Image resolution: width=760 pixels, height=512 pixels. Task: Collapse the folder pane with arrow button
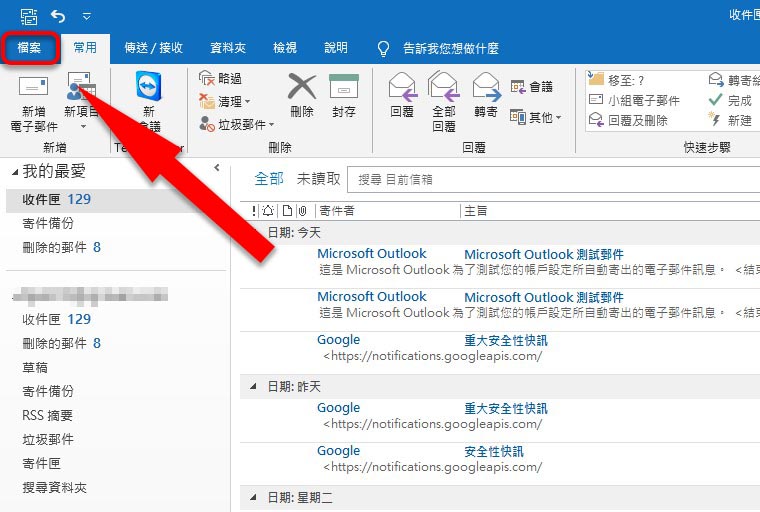[x=217, y=168]
